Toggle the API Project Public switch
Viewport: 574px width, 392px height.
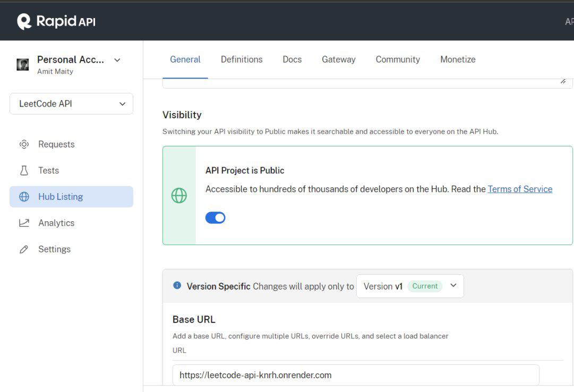coord(215,217)
